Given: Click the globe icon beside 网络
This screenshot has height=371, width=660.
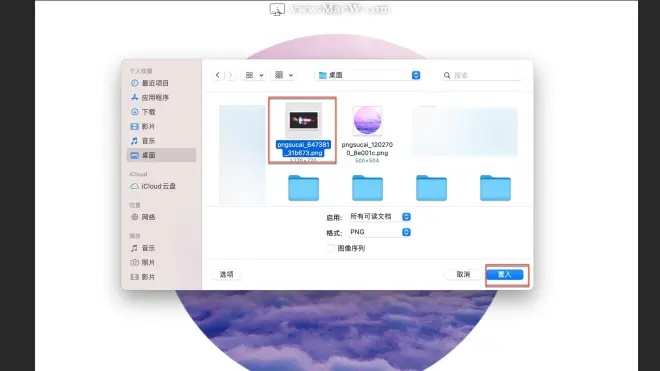Looking at the screenshot, I should pos(134,217).
